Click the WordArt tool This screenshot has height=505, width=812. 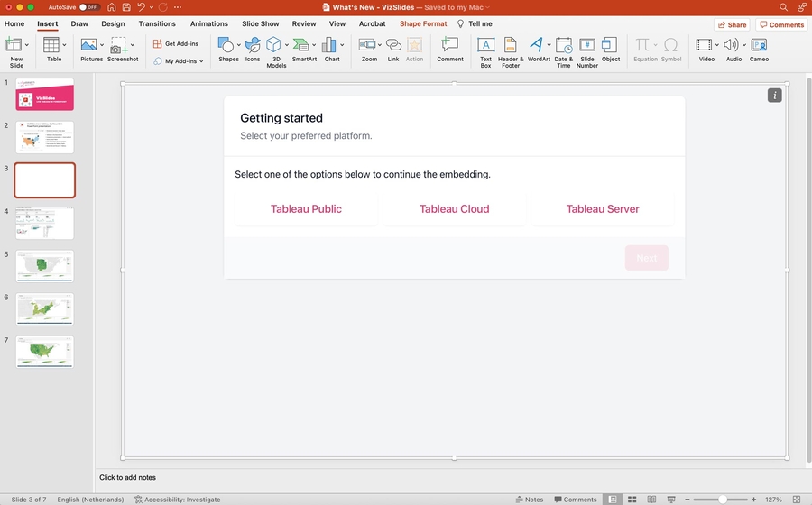tap(538, 48)
